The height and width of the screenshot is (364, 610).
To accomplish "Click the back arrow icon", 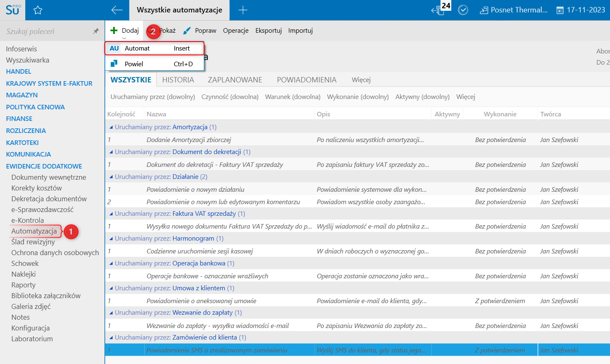I will point(117,10).
